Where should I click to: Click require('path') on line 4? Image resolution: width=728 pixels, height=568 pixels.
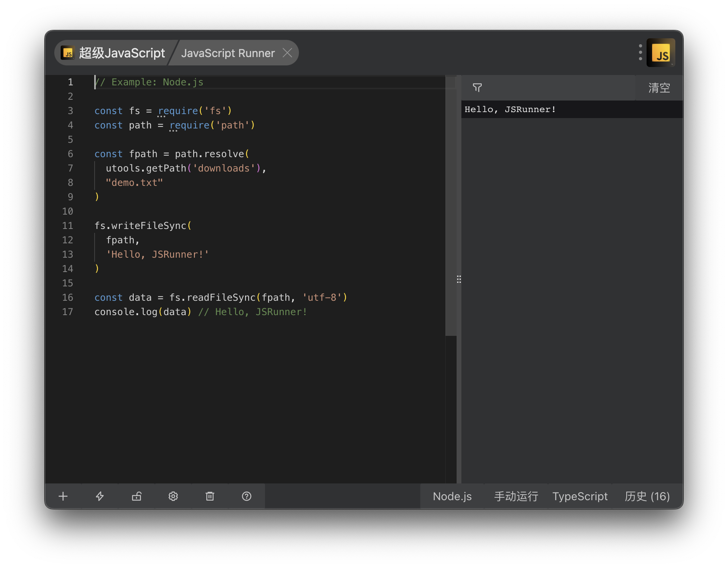[212, 125]
